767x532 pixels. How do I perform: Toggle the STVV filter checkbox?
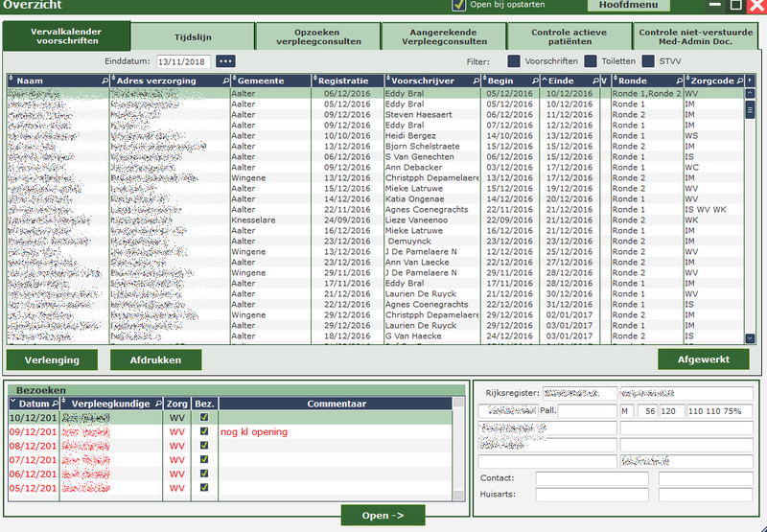click(x=649, y=61)
